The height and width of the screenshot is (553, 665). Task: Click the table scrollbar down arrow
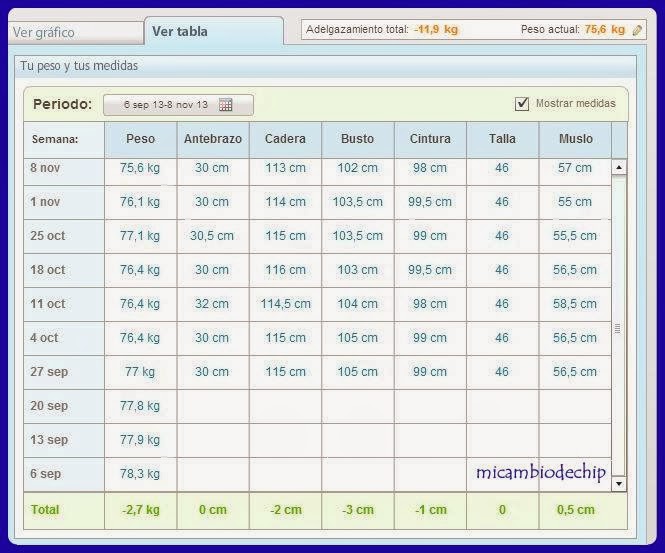point(619,483)
